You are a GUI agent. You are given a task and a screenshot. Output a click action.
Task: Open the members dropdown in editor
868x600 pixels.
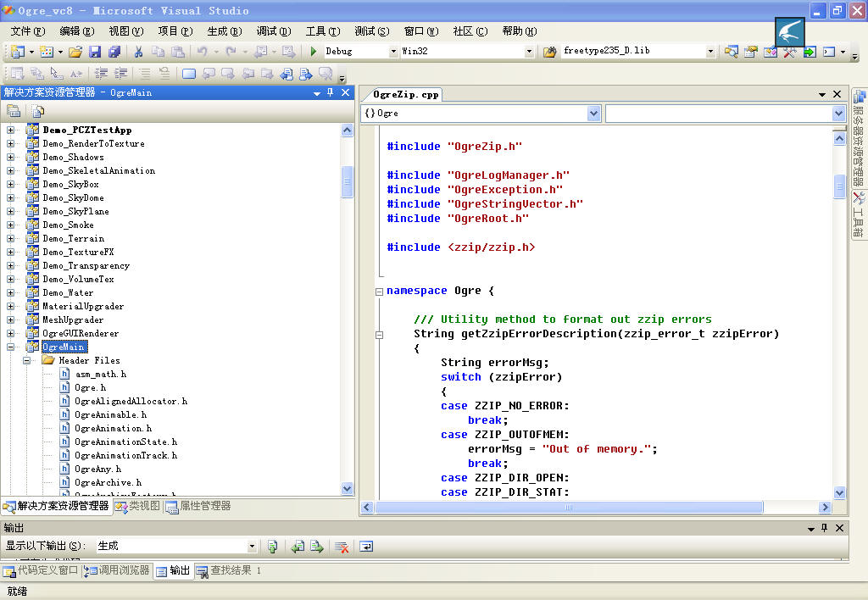coord(838,114)
